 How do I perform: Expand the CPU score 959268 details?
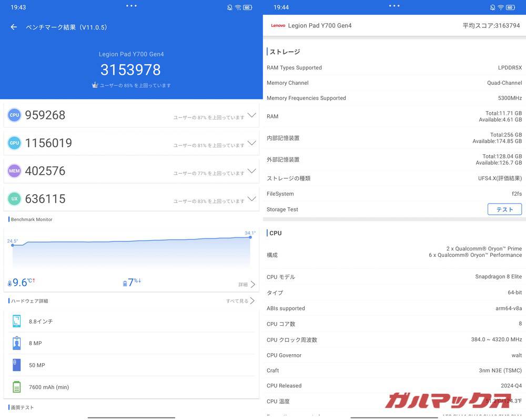pyautogui.click(x=251, y=115)
